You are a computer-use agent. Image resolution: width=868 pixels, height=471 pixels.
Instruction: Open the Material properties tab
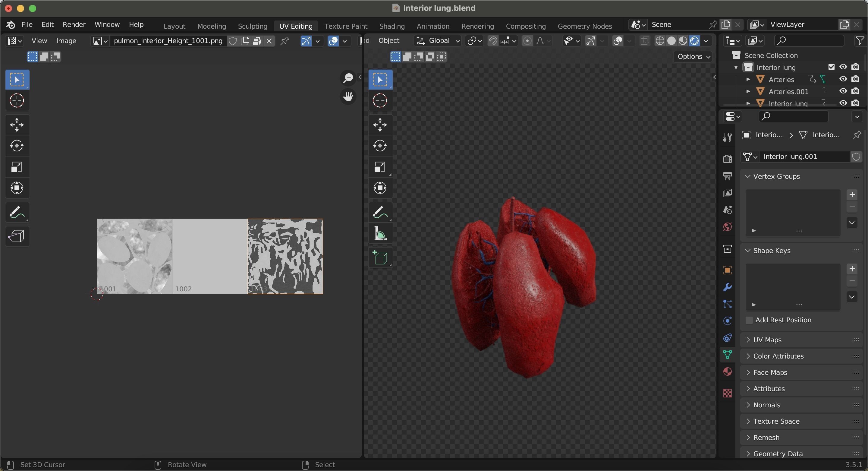tap(728, 372)
